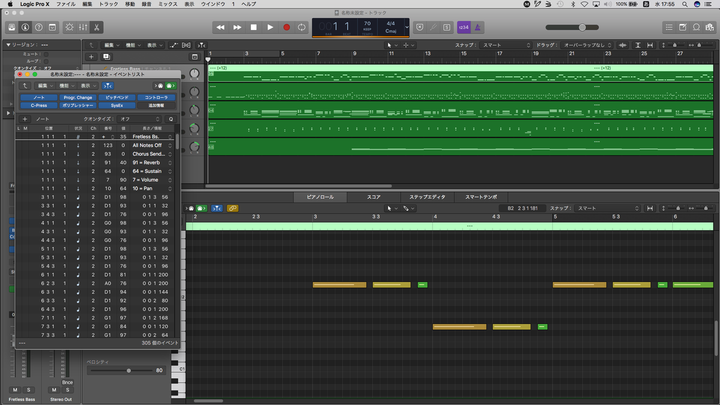This screenshot has width=720, height=405.
Task: Switch to the ピアノロール tab
Action: (320, 197)
